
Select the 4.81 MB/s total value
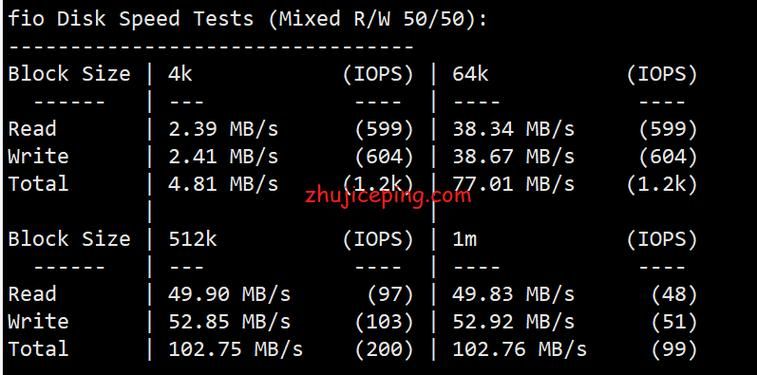tap(224, 184)
